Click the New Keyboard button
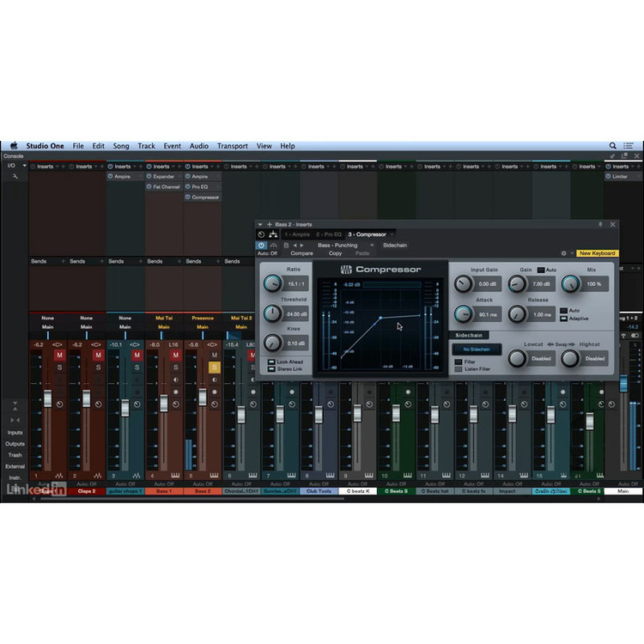The height and width of the screenshot is (644, 644). click(x=597, y=253)
